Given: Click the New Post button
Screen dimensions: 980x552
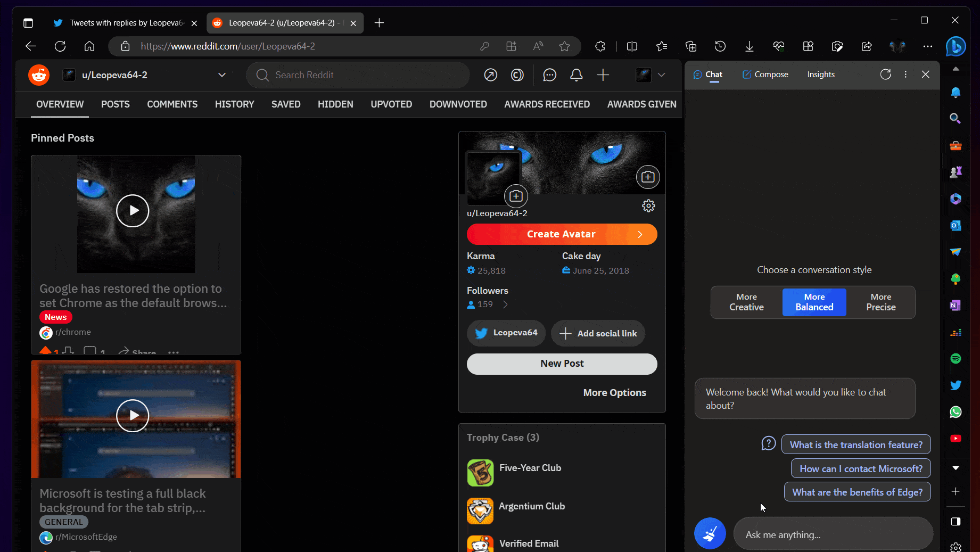Looking at the screenshot, I should click(562, 364).
